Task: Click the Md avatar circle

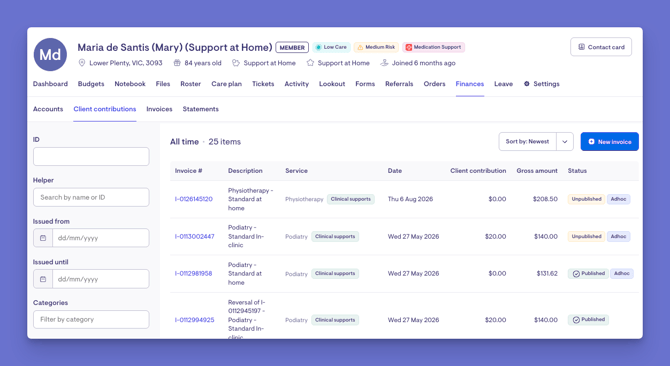Action: click(50, 55)
